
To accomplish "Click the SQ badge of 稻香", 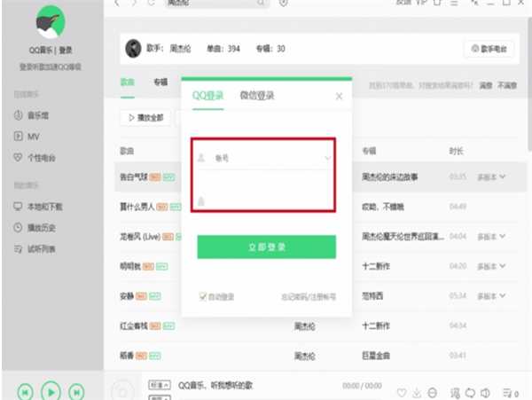I will (x=141, y=356).
